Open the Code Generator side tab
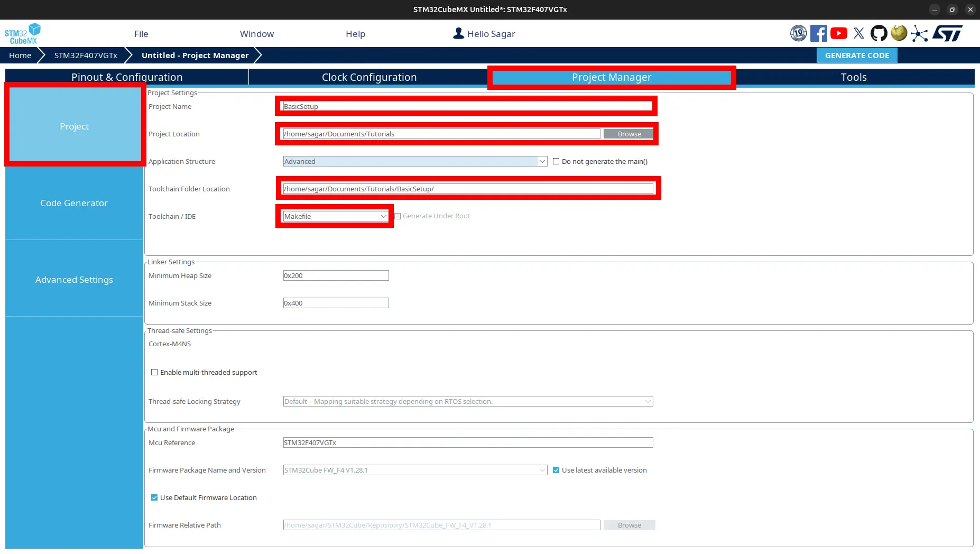 point(74,203)
